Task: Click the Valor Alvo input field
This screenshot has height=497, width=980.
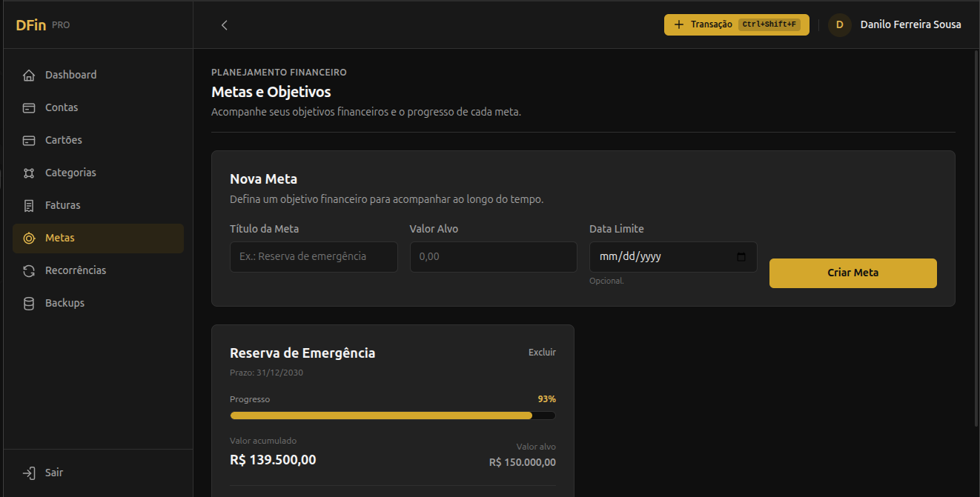Action: (x=493, y=256)
